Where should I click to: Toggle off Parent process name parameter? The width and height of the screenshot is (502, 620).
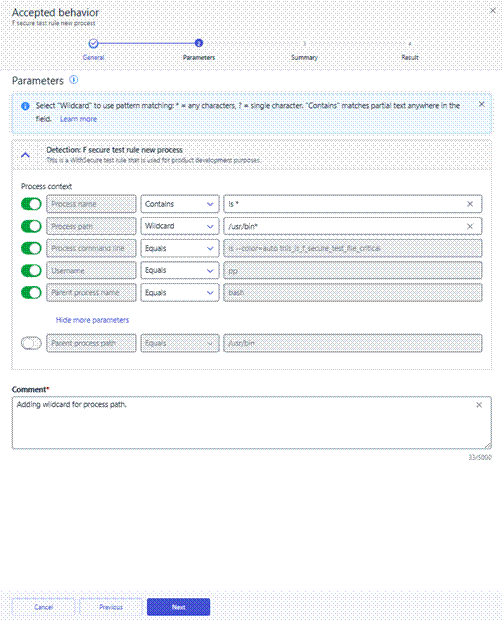pos(31,293)
